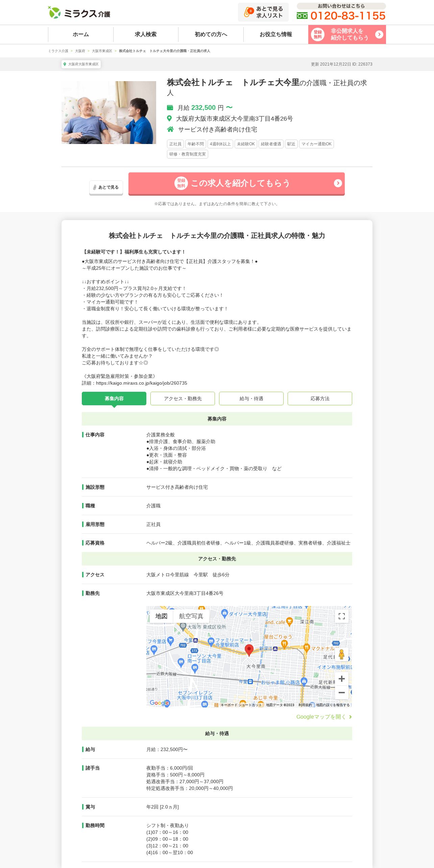Click the wallet salary icon

click(x=170, y=108)
